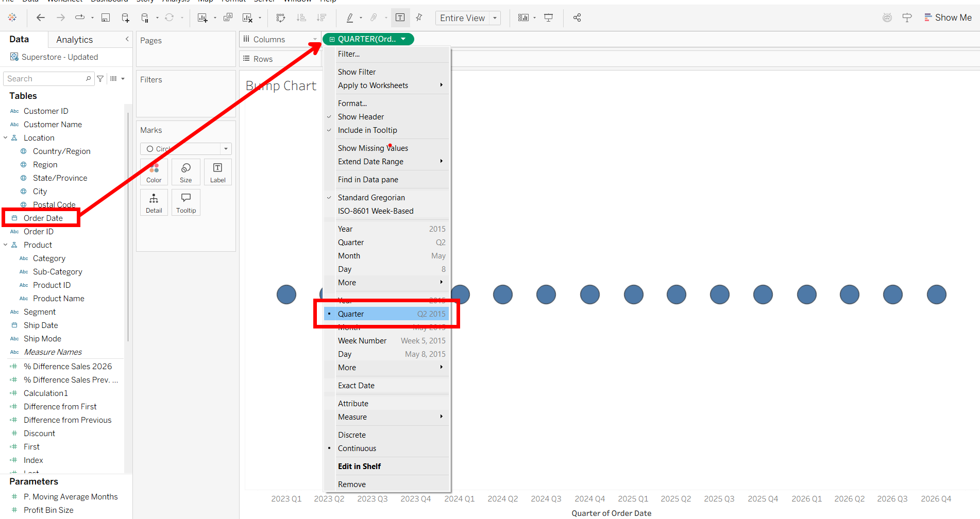Click the Undo back arrow in toolbar
Viewport: 980px width, 519px height.
(40, 18)
